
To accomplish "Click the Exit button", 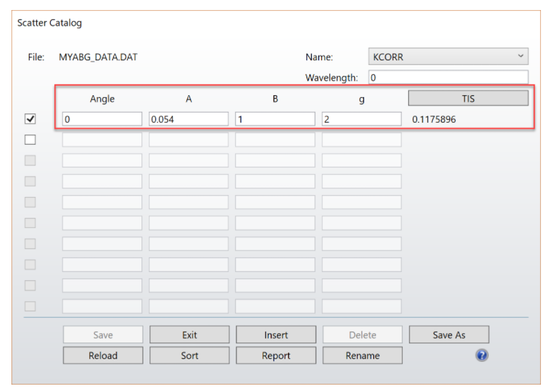I will [189, 335].
